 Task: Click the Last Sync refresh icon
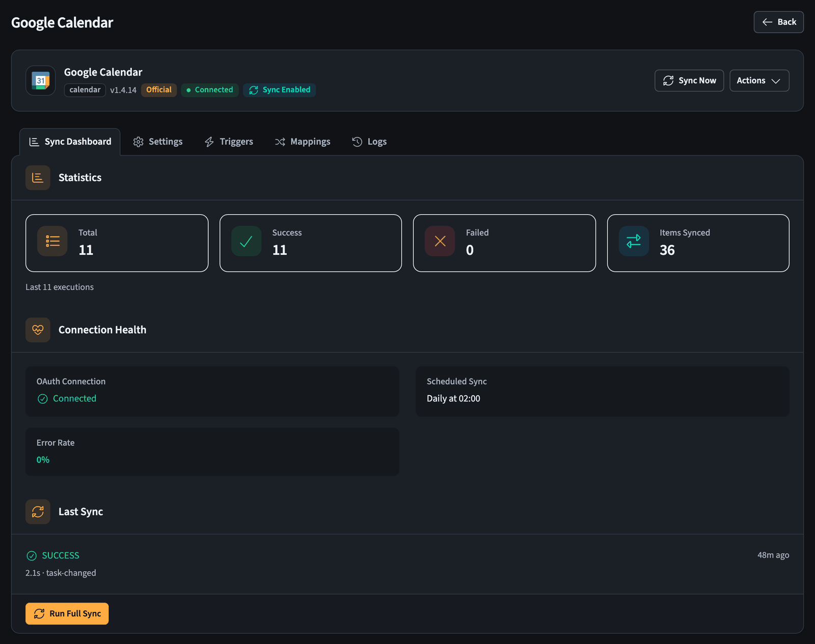tap(38, 512)
